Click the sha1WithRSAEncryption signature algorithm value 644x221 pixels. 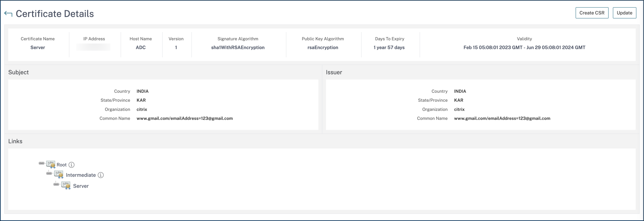pyautogui.click(x=238, y=47)
